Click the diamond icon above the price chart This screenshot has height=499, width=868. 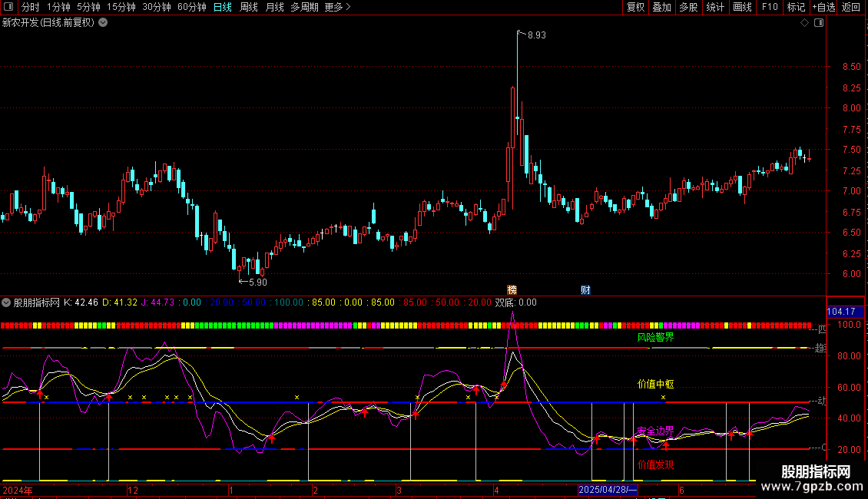coord(804,23)
